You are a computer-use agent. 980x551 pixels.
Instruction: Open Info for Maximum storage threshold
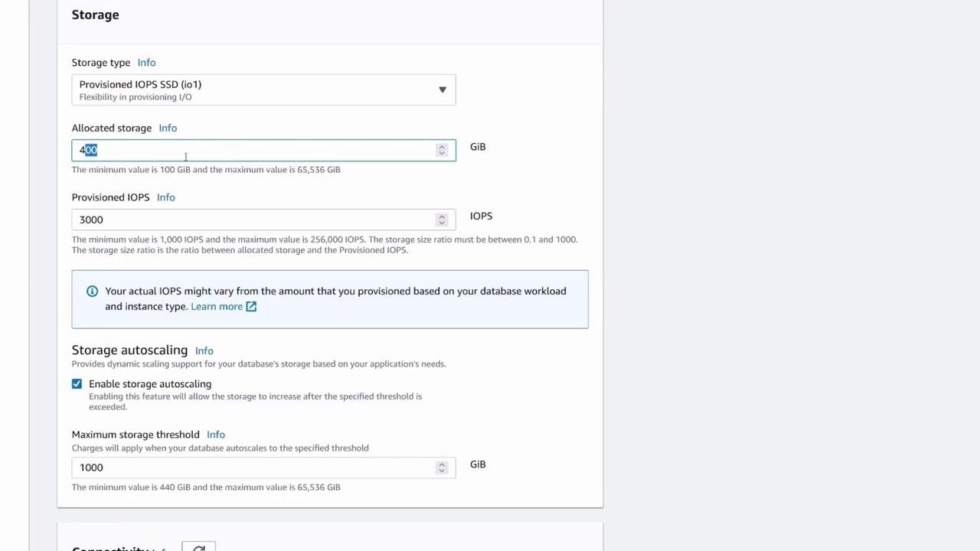(x=216, y=435)
